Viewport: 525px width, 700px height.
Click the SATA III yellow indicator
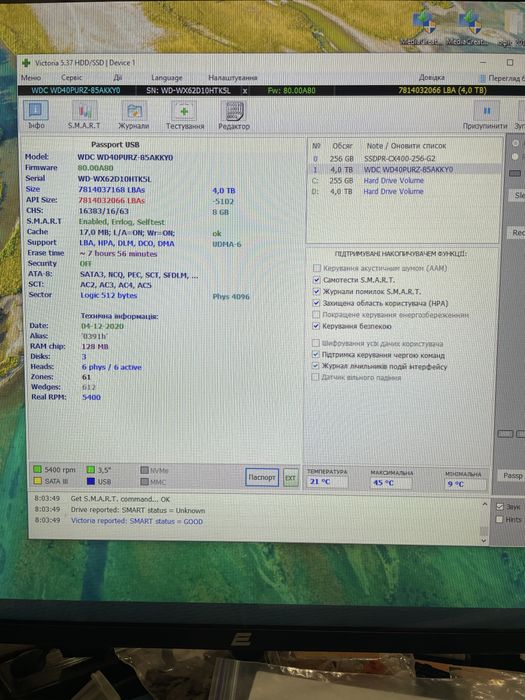click(x=38, y=481)
